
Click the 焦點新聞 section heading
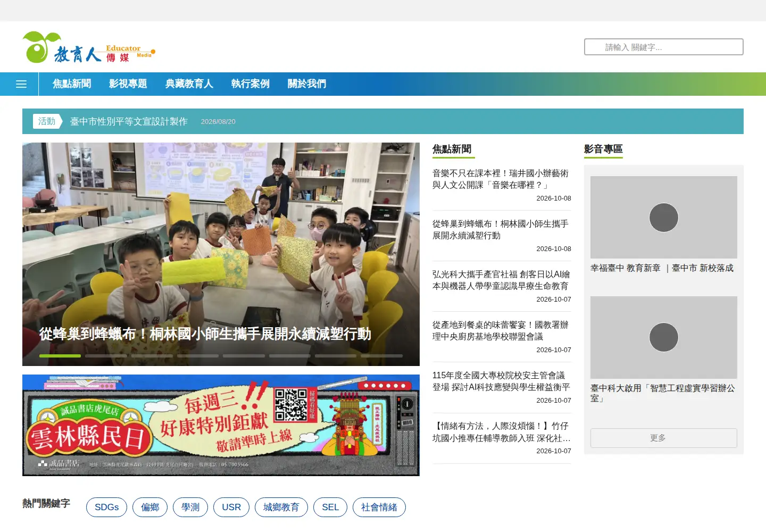point(452,149)
